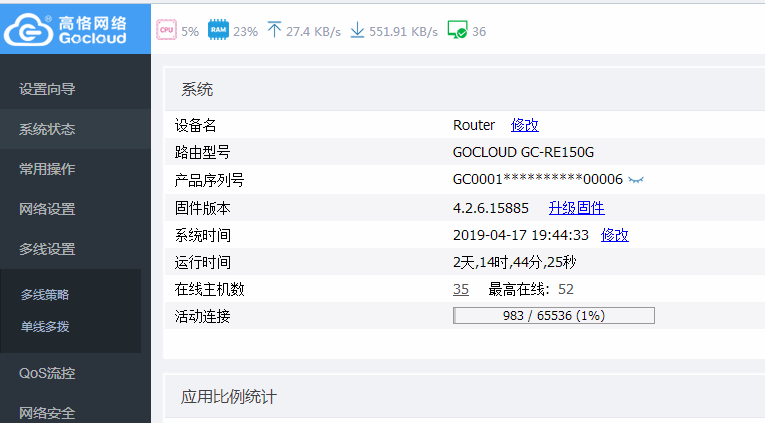Reveal serial number with eye icon

coord(636,180)
